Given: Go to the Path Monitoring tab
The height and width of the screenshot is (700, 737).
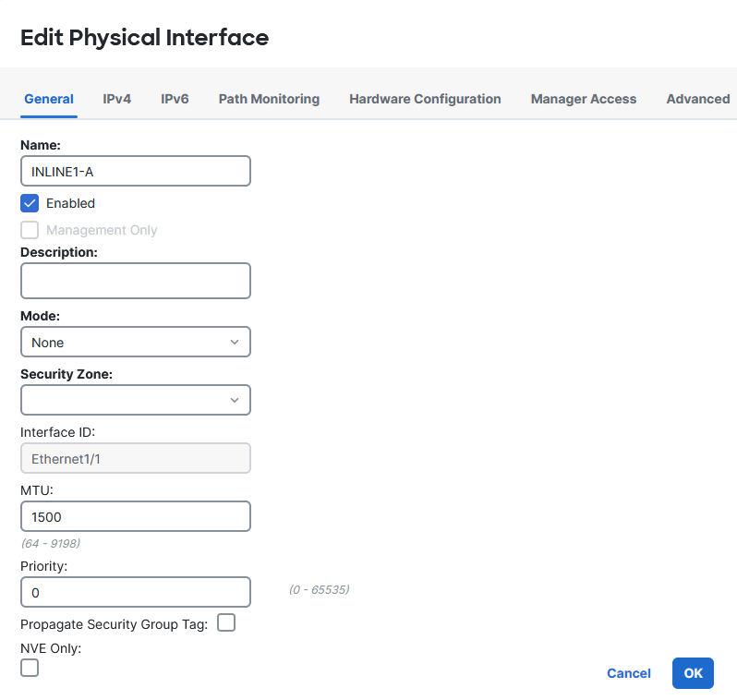Looking at the screenshot, I should pyautogui.click(x=269, y=99).
